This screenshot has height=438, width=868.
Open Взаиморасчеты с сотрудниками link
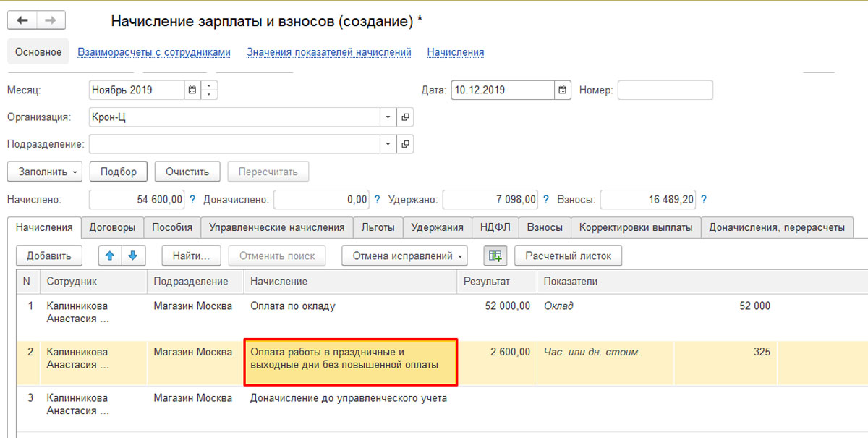[153, 52]
